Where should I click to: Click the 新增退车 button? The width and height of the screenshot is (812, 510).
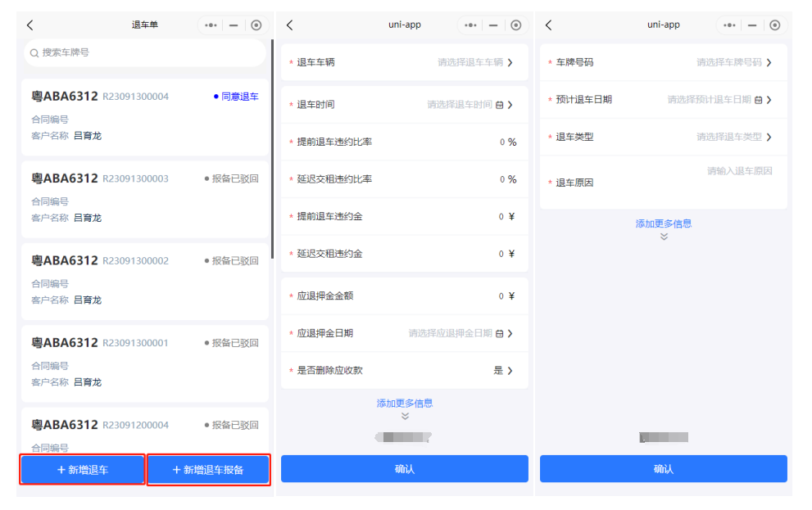[83, 470]
